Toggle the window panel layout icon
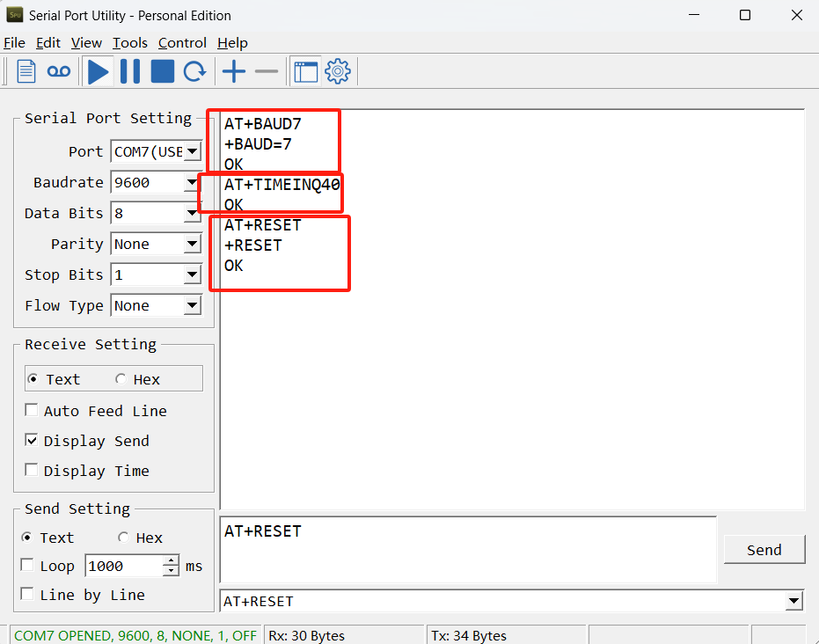This screenshot has width=819, height=644. click(x=305, y=71)
